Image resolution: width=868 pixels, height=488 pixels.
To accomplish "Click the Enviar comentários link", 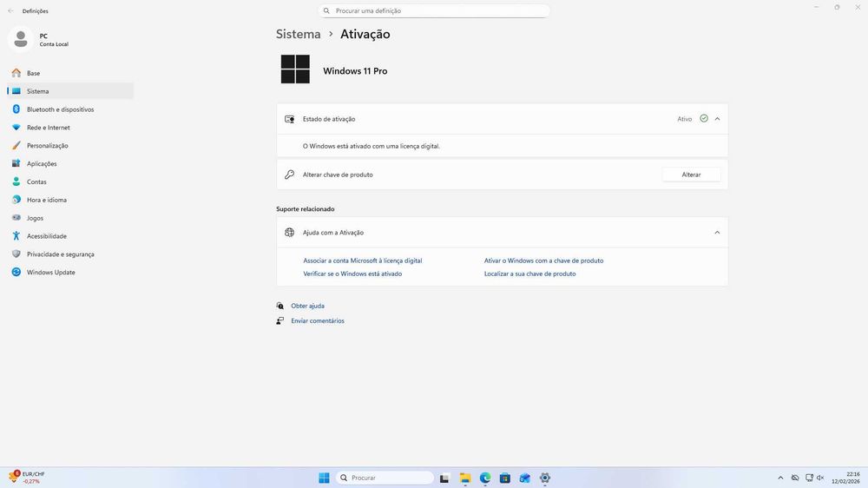I will pos(318,320).
